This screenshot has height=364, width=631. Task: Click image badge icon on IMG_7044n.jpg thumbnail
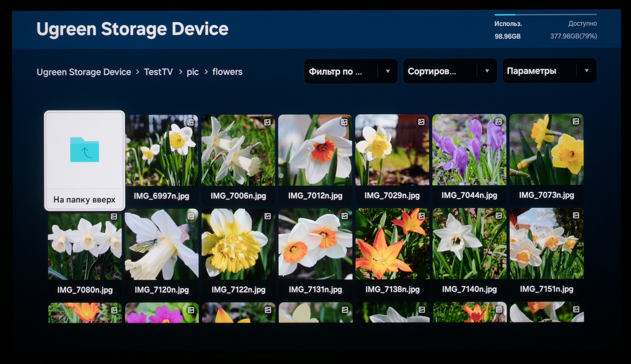(498, 122)
